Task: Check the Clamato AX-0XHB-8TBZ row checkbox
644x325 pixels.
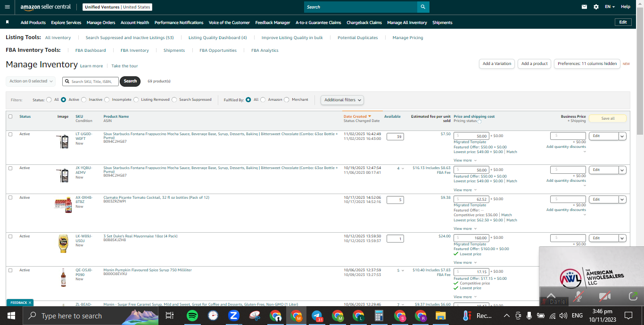Action: click(x=10, y=197)
